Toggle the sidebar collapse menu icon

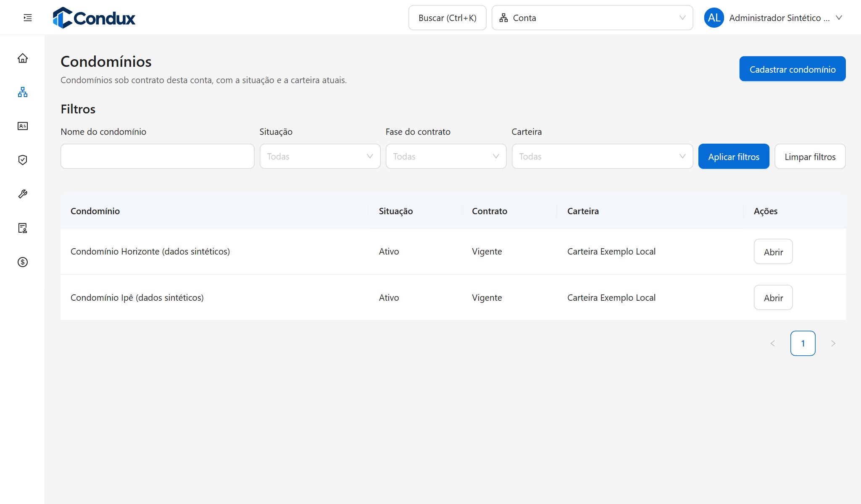point(28,18)
